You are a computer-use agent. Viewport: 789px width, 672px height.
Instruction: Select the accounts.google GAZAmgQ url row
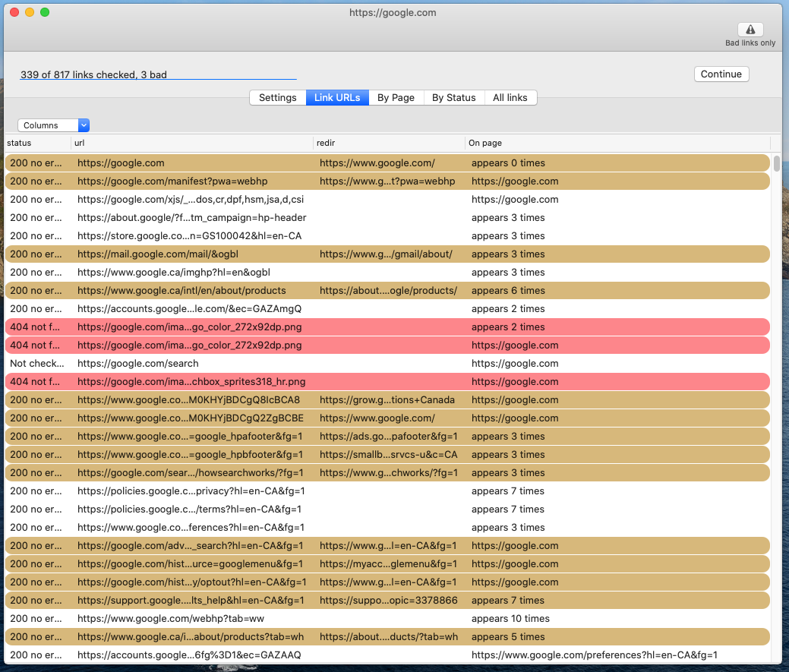click(x=387, y=309)
